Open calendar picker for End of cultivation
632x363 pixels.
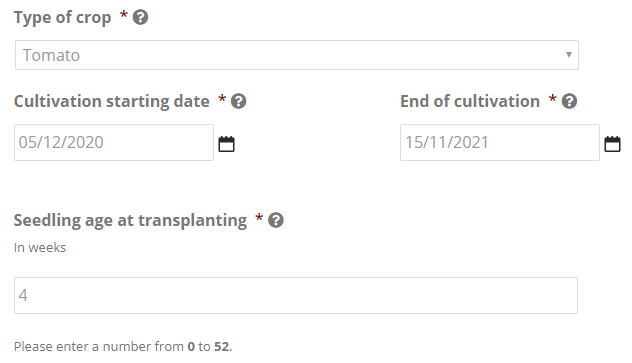pyautogui.click(x=612, y=144)
